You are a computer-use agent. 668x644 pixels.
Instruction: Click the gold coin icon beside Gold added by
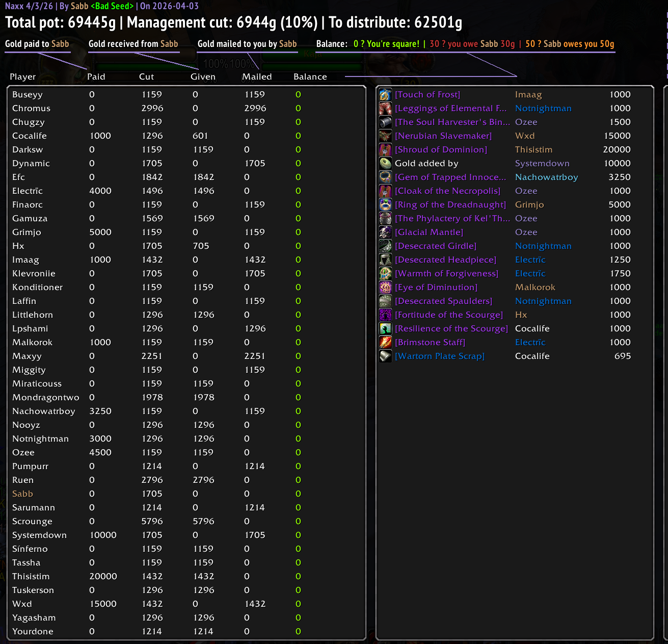click(x=385, y=163)
